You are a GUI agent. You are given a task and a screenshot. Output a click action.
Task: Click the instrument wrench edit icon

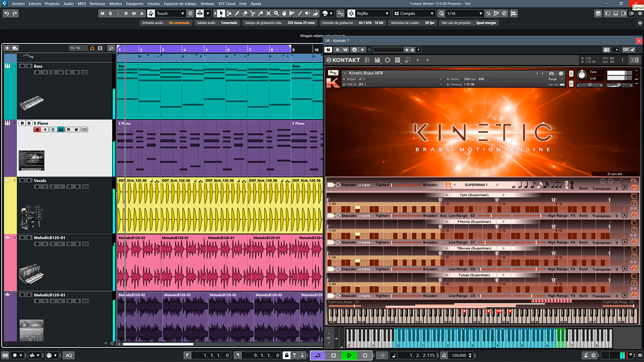[x=333, y=73]
